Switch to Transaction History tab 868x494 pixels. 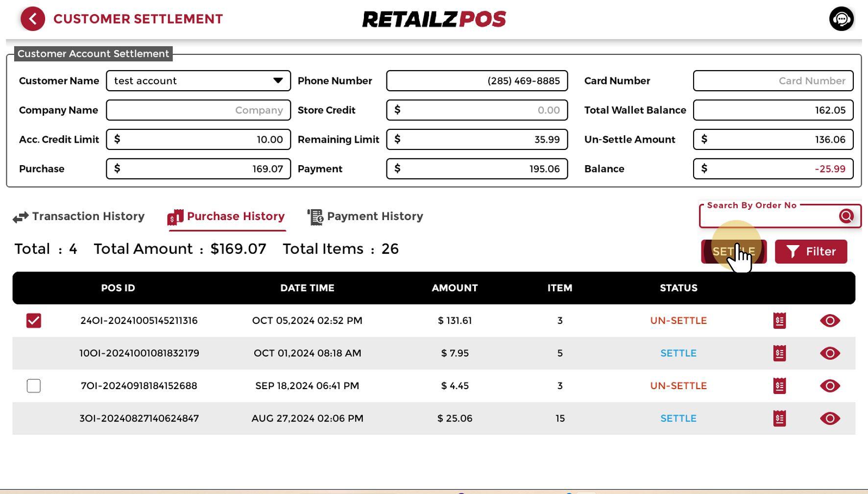pyautogui.click(x=79, y=217)
